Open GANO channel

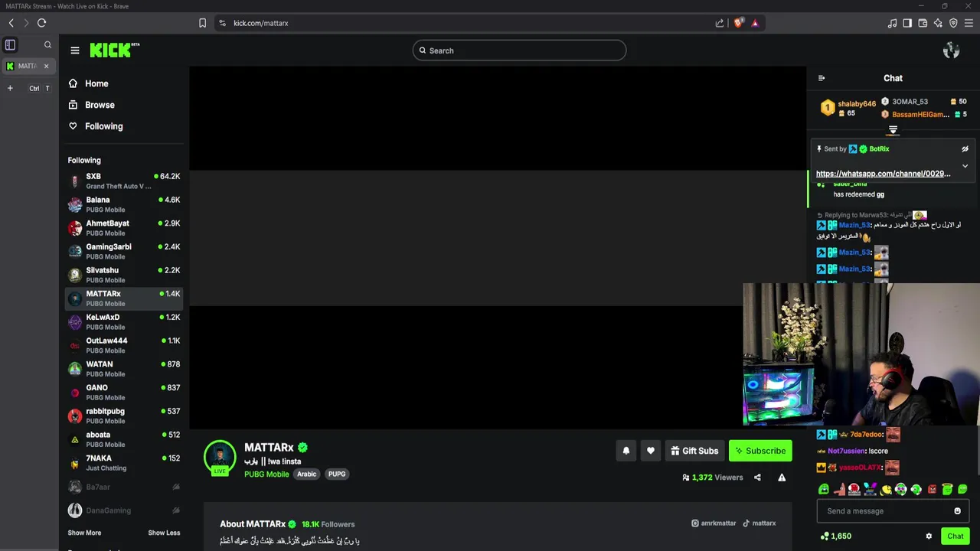click(124, 393)
